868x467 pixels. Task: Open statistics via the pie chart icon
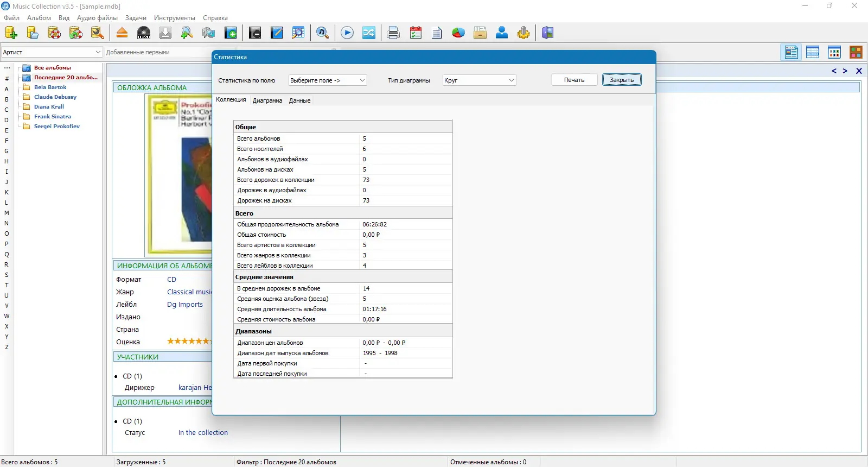pos(458,33)
